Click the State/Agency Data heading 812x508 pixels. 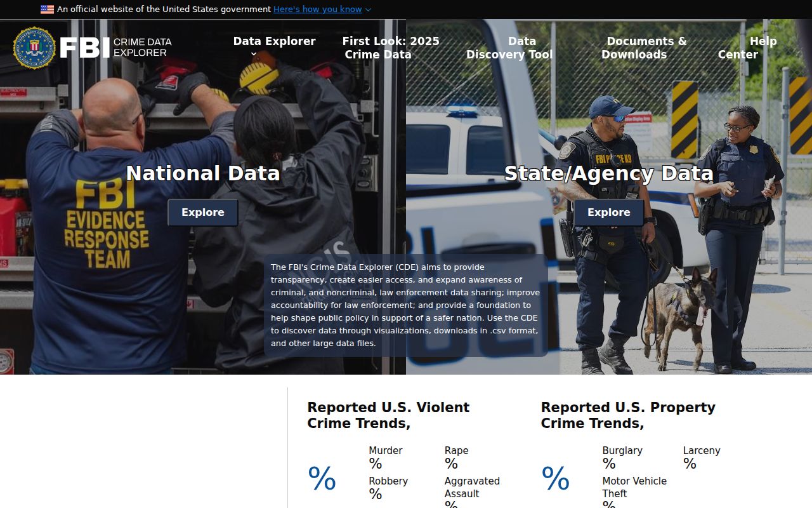pyautogui.click(x=609, y=173)
